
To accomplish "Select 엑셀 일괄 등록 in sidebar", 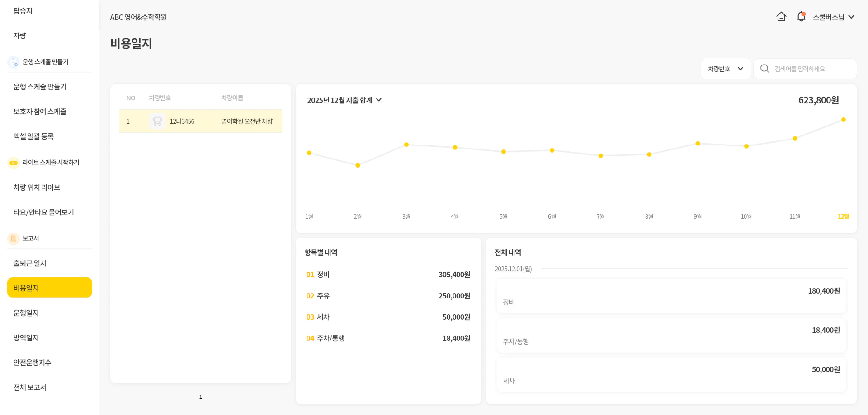I will coord(33,136).
